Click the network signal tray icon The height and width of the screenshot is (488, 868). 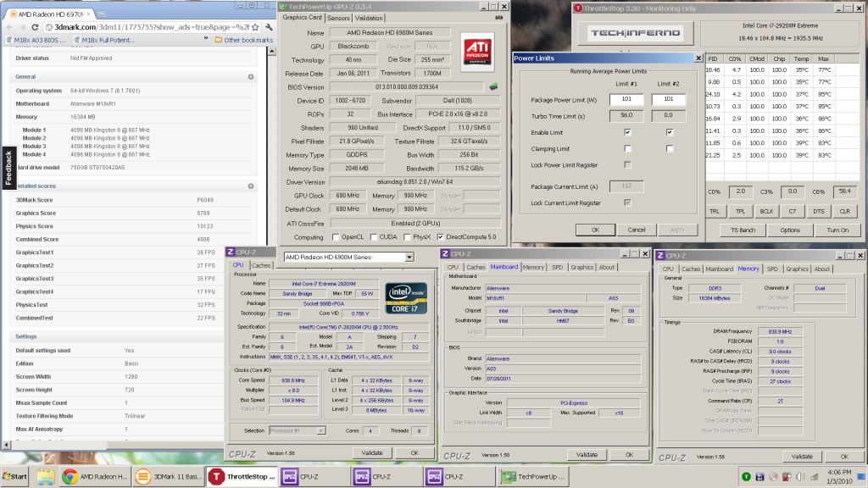click(814, 476)
